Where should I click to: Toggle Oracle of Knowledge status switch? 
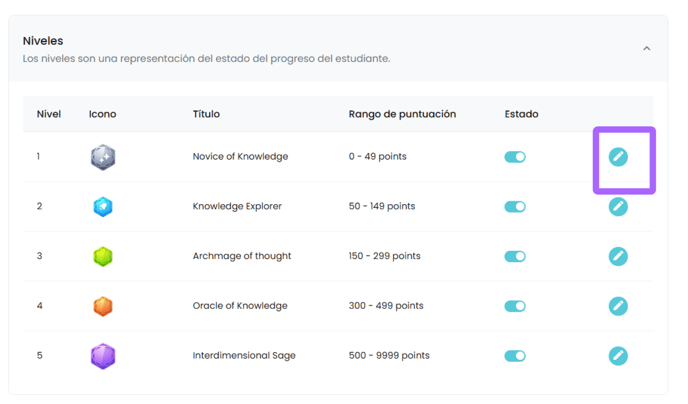[515, 306]
